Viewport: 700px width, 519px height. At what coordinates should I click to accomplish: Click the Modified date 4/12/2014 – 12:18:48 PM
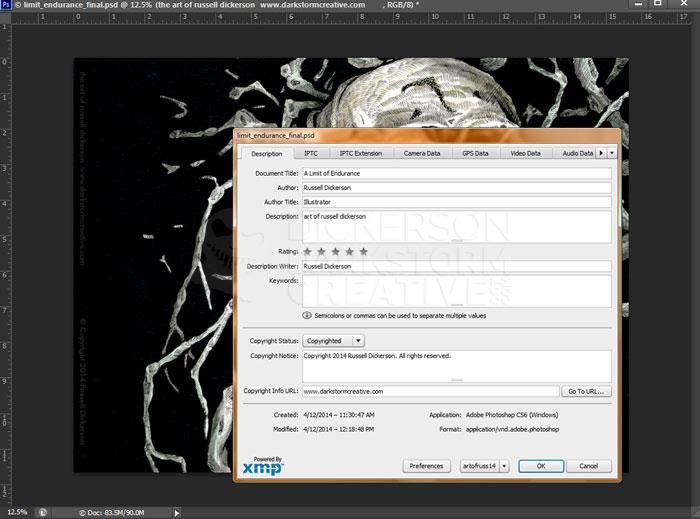[x=338, y=429]
